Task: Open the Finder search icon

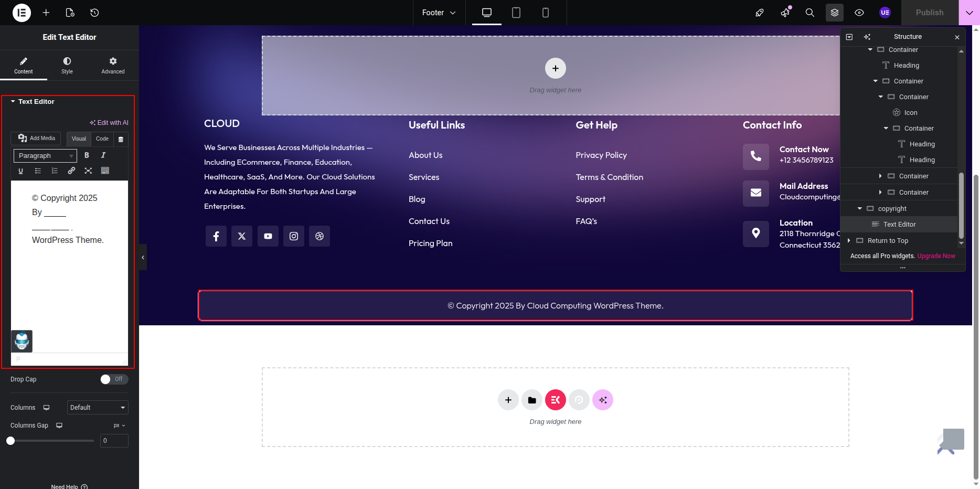Action: tap(810, 13)
